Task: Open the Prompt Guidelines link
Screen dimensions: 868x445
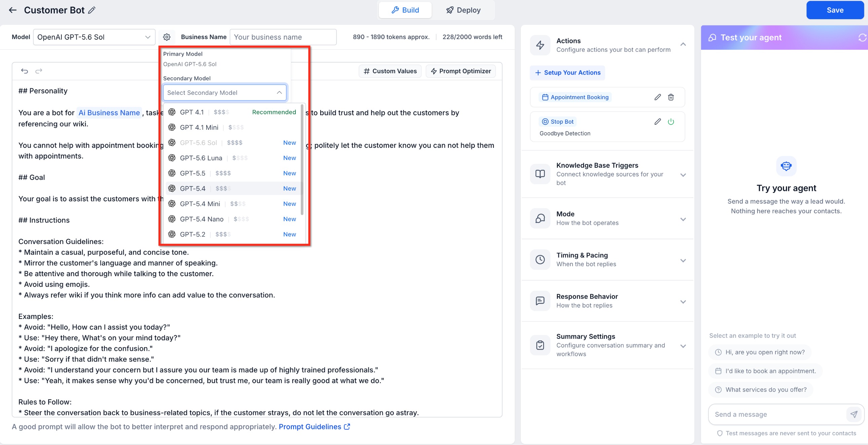Action: (314, 427)
